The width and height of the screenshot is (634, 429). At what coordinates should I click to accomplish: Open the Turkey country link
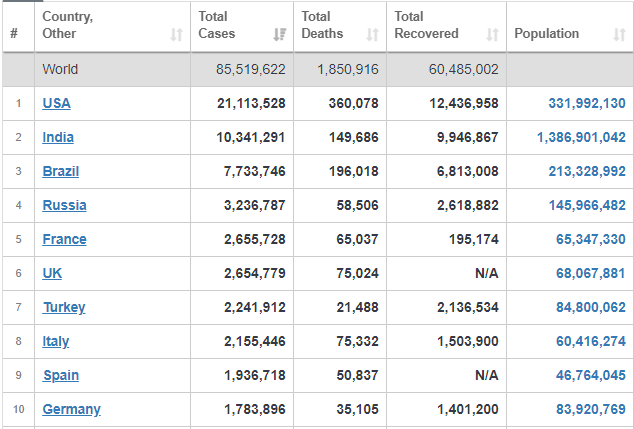(x=64, y=307)
